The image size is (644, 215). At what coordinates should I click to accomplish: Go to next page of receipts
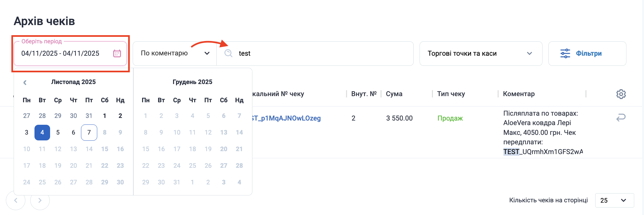tap(40, 200)
